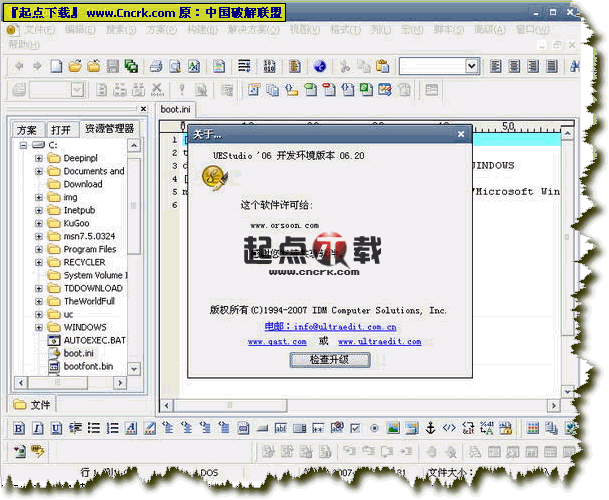
Task: Click the insert image picture icon
Action: tap(393, 428)
